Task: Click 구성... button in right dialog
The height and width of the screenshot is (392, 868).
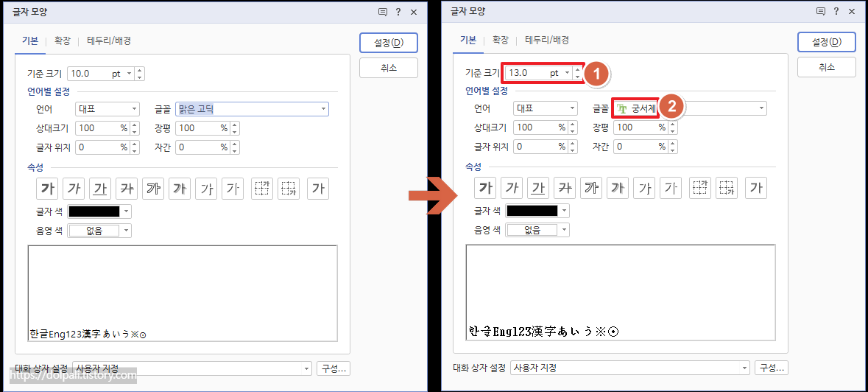Action: (x=771, y=368)
